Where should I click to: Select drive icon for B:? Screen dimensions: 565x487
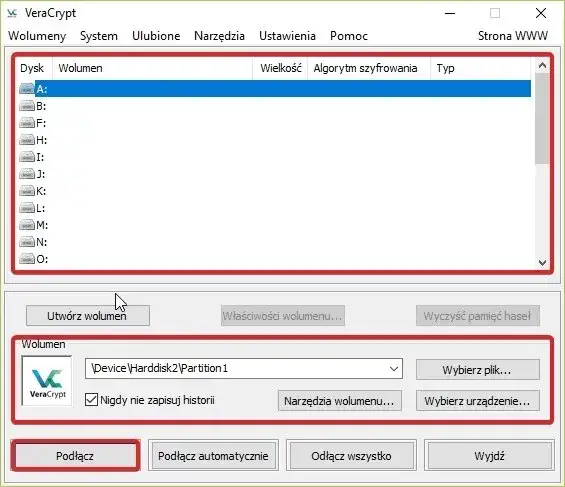tap(27, 106)
